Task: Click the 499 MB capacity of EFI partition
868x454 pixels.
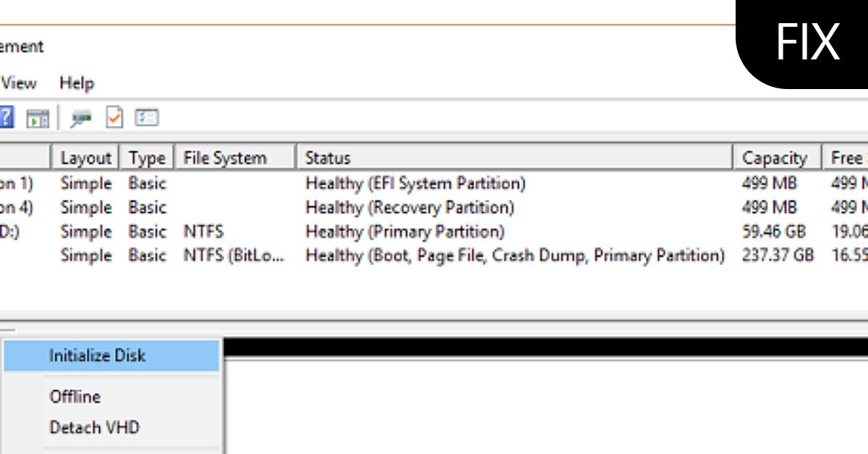Action: (769, 184)
